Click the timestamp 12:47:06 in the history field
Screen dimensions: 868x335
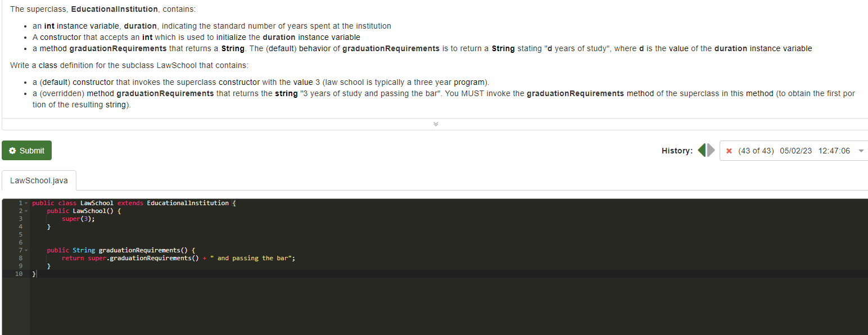point(835,150)
